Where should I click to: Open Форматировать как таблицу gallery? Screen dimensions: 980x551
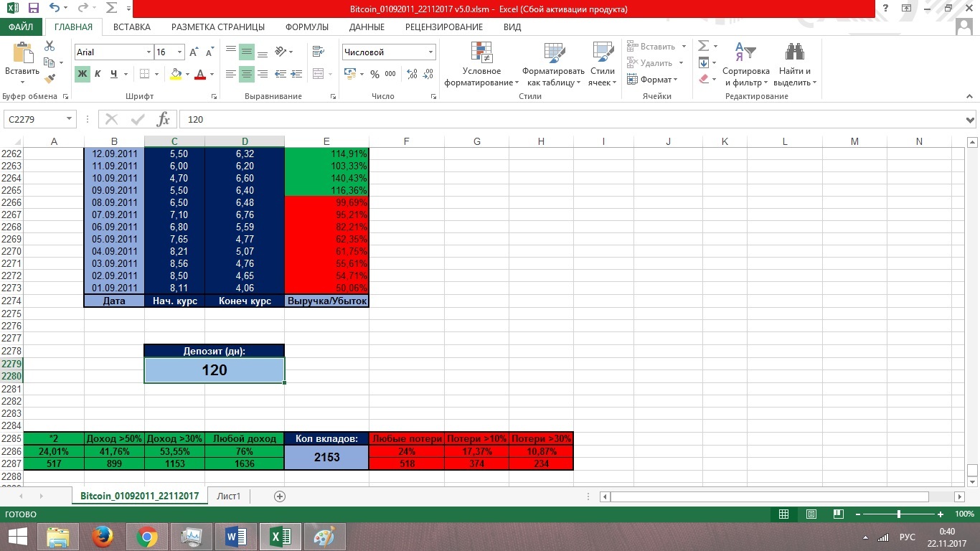[553, 65]
